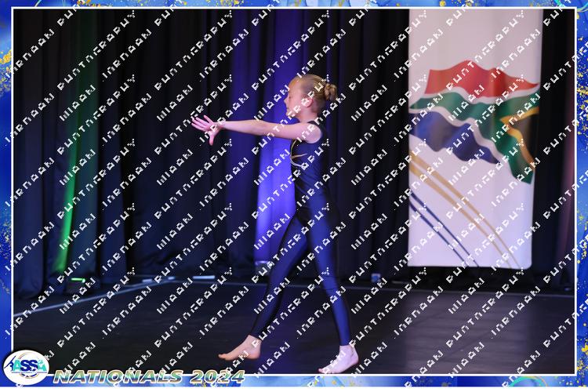Click the gymnast's back bare foot

[x=239, y=350]
